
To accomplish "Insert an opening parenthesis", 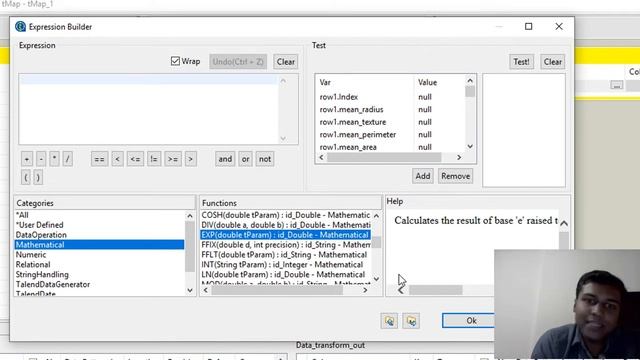I will click(x=26, y=177).
